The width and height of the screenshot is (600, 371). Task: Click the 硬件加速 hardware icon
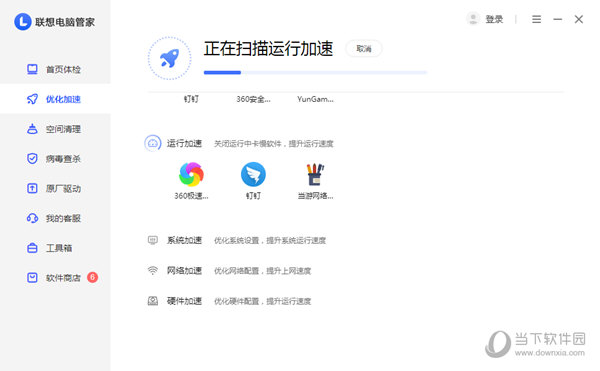153,301
